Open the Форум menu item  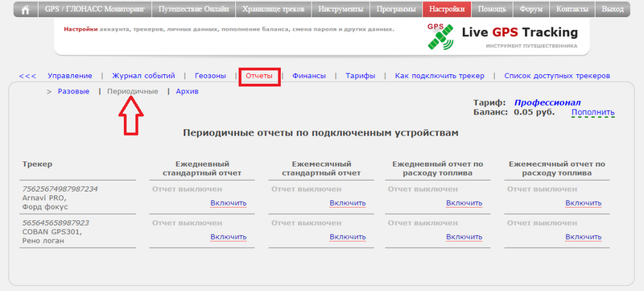530,10
